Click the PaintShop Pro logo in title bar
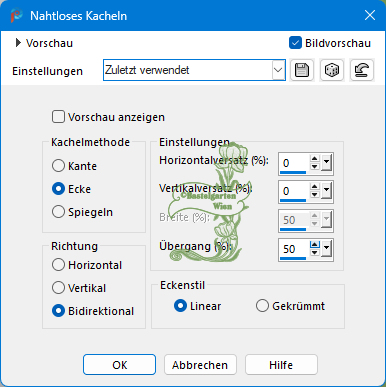Screen dimensions: 386x387 tap(16, 16)
